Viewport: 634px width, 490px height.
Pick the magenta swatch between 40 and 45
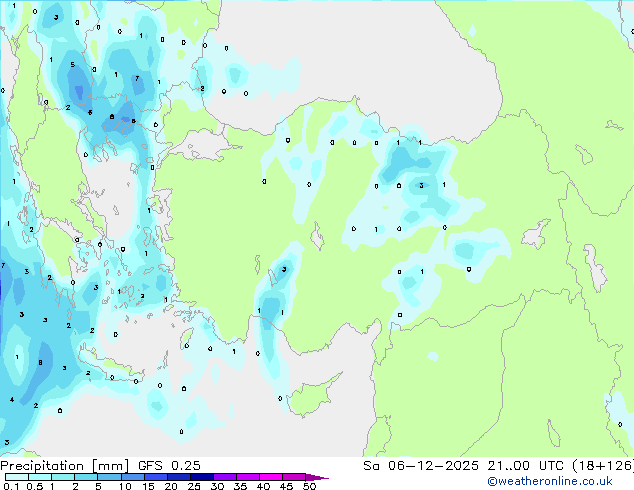click(271, 477)
